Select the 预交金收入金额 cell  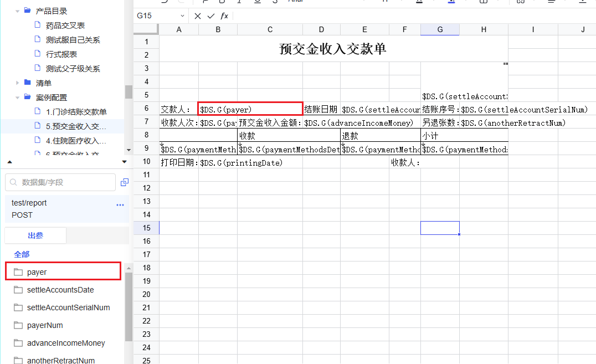click(x=270, y=122)
